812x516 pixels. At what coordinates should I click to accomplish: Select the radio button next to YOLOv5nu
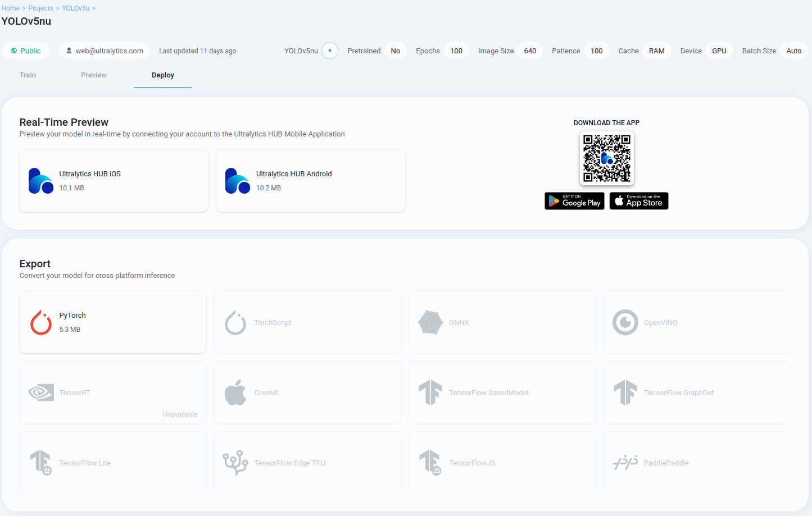[x=330, y=50]
